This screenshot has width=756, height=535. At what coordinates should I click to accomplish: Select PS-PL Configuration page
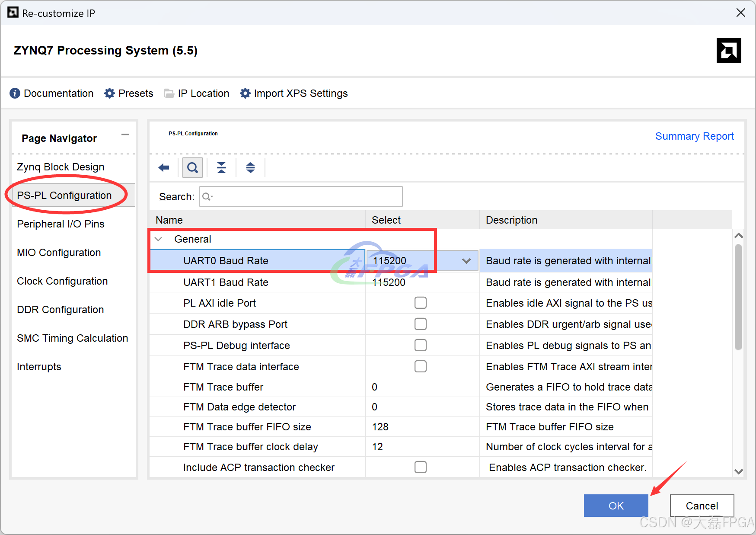click(x=73, y=195)
